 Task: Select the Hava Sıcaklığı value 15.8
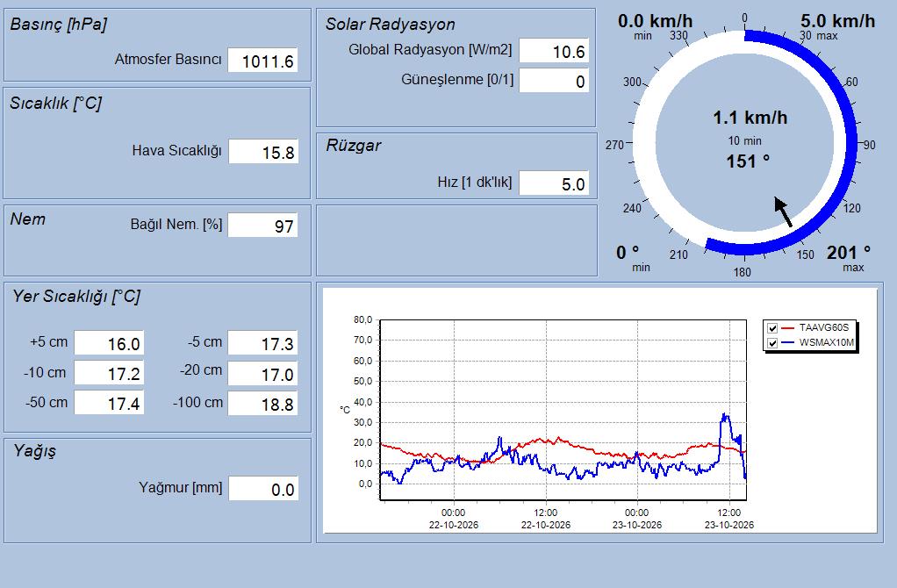click(263, 152)
